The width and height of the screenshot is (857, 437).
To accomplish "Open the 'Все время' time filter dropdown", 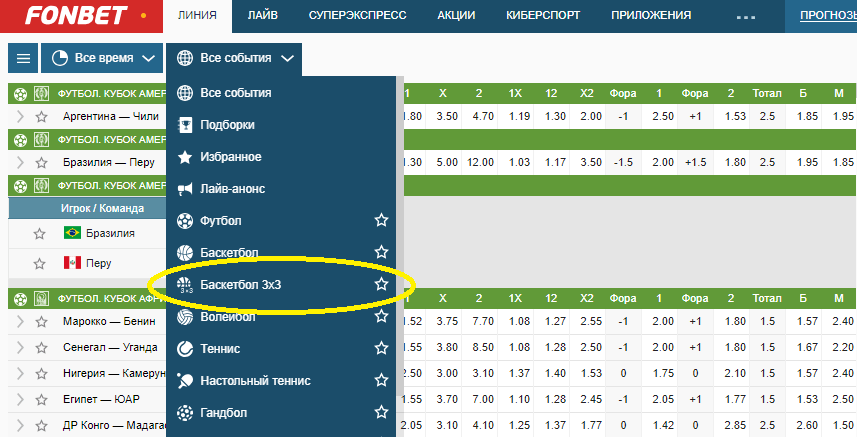I will tap(102, 58).
